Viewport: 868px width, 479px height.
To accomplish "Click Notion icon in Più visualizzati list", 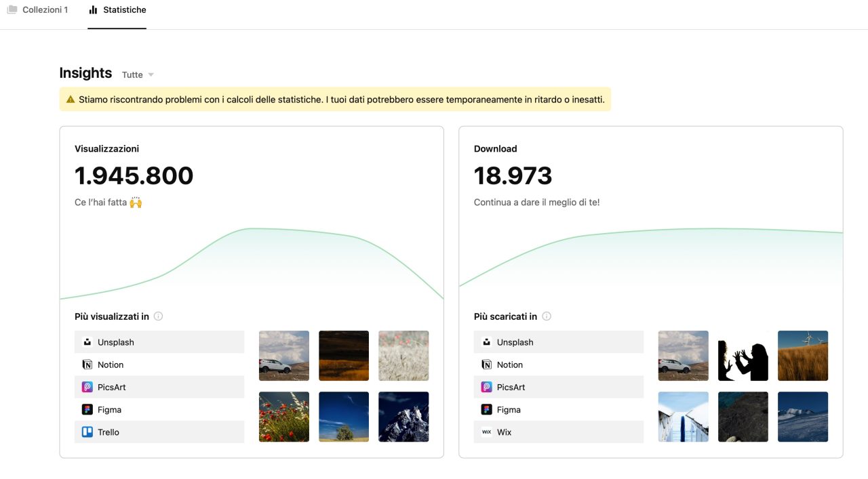I will [x=87, y=365].
